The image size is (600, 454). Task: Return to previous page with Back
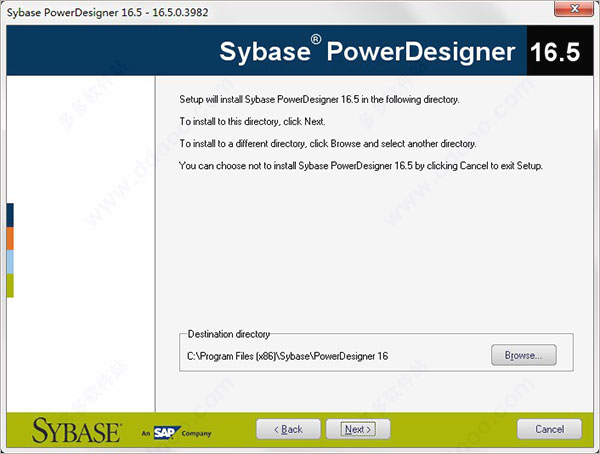(288, 429)
